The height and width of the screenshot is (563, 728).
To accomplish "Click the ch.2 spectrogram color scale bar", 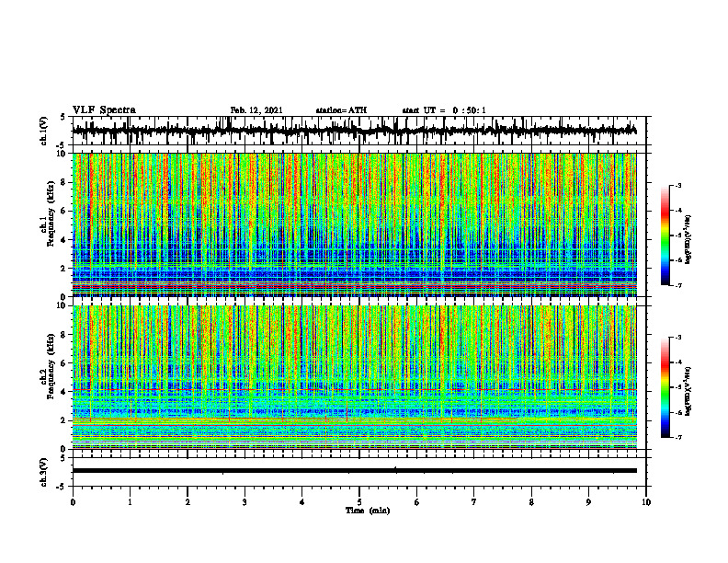I will coord(665,387).
